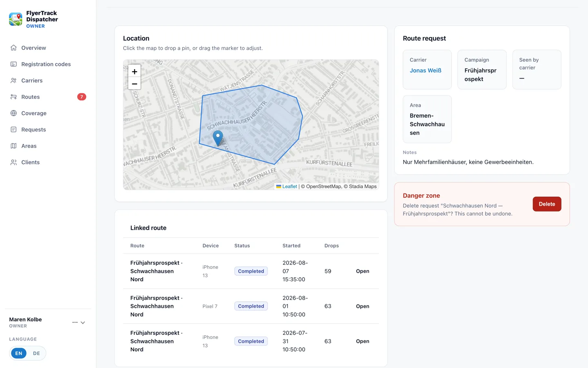The image size is (588, 368).
Task: Click the Seen by carrier card
Action: [x=537, y=70]
